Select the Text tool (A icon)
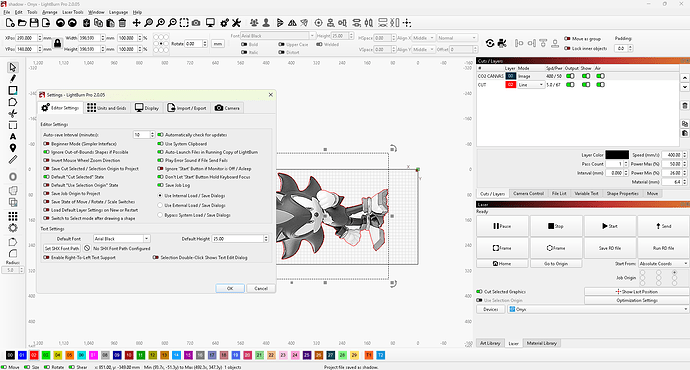Image resolution: width=690 pixels, height=370 pixels. point(13,136)
